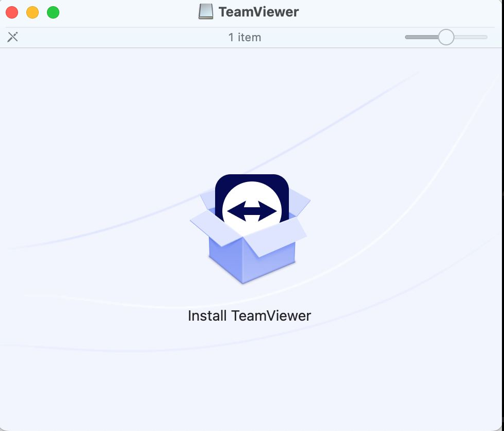The width and height of the screenshot is (504, 431).
Task: Click the crossed-tools icon in status bar
Action: 13,37
